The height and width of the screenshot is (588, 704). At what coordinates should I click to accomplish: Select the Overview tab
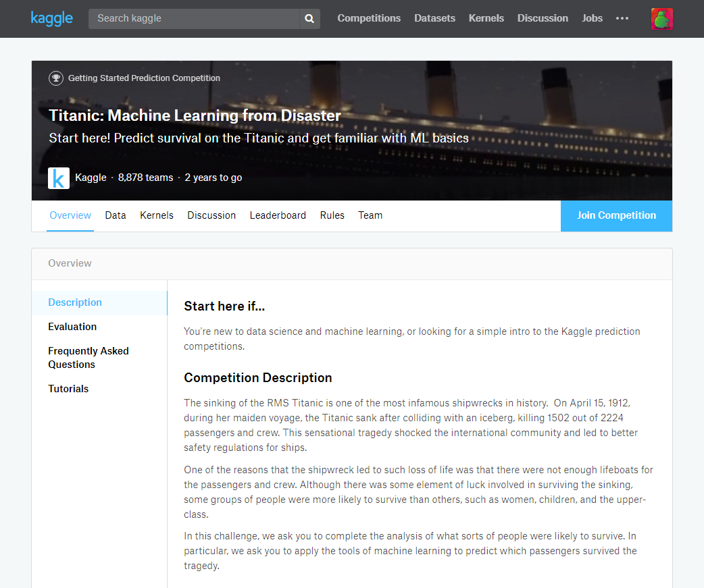point(70,215)
